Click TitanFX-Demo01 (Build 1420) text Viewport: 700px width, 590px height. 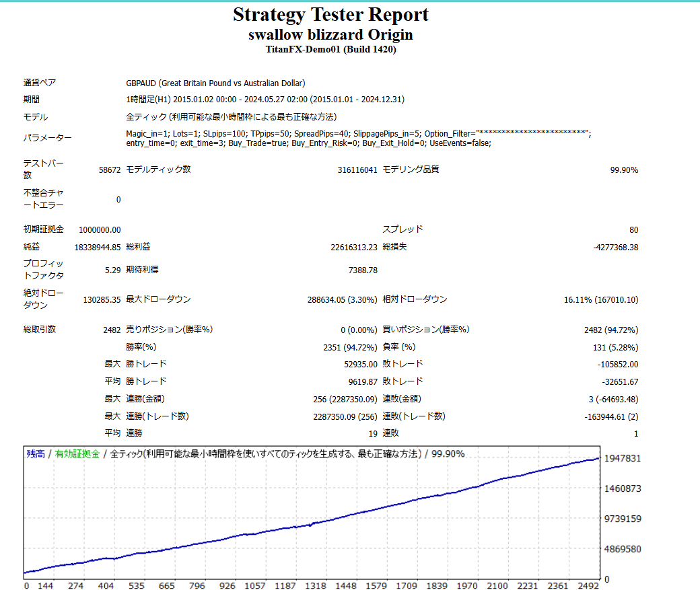tap(330, 50)
